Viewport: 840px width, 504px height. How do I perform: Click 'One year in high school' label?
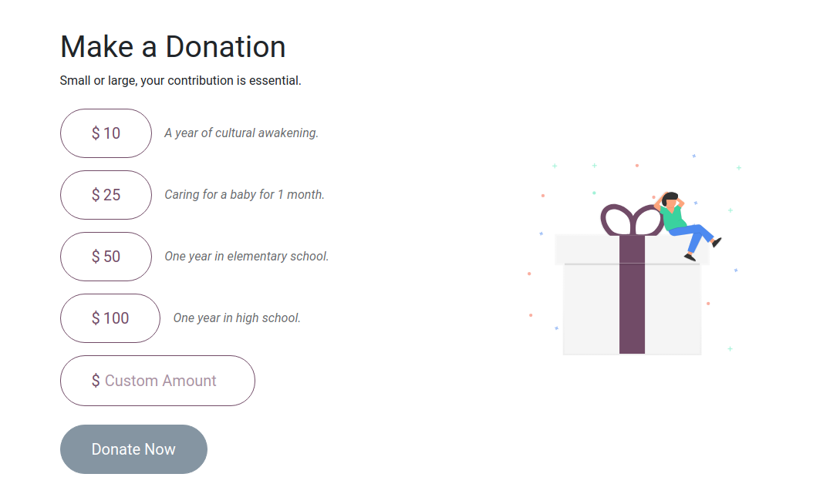point(237,318)
